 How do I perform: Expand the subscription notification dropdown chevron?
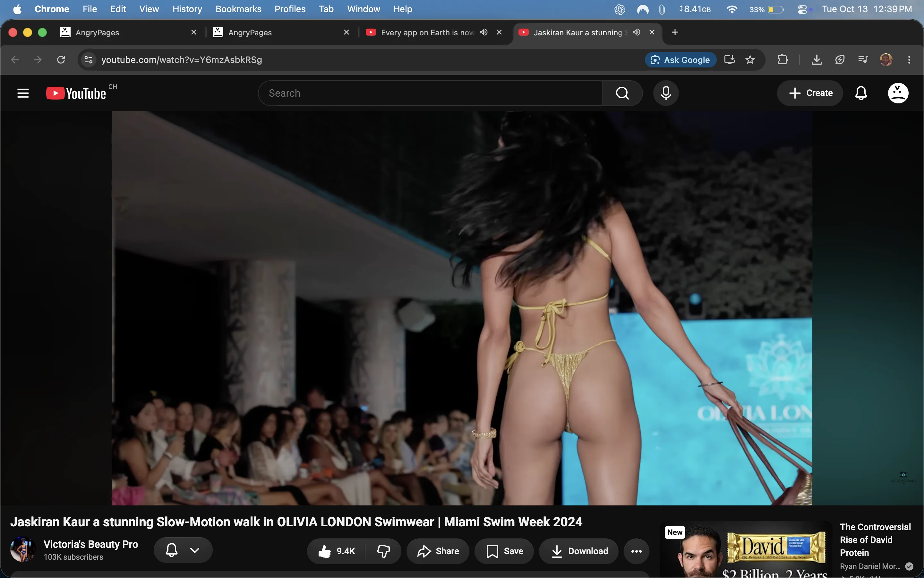pos(195,550)
